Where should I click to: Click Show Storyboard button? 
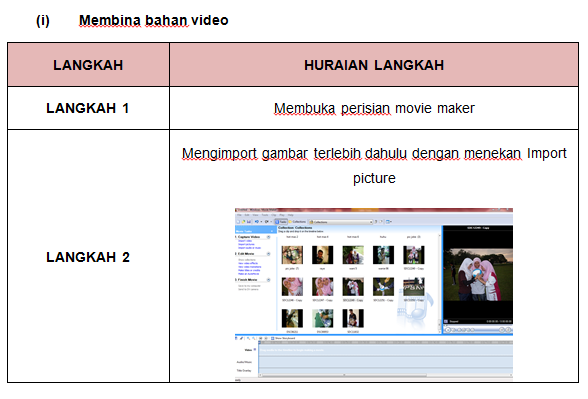[x=283, y=338]
